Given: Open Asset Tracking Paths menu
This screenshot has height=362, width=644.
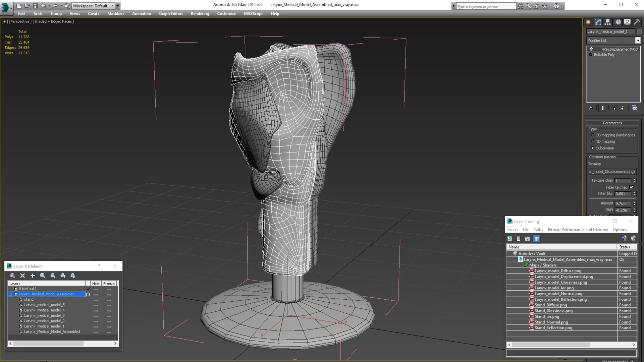Looking at the screenshot, I should (x=538, y=230).
